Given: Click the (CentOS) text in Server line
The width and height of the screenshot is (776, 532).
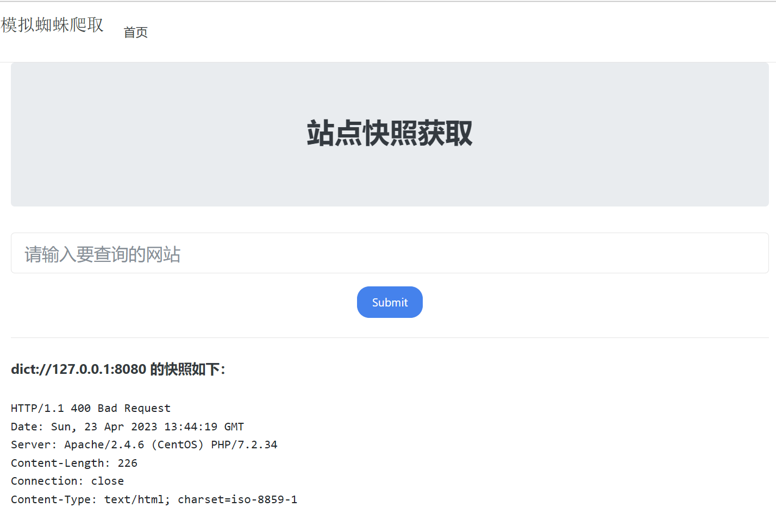Looking at the screenshot, I should [177, 445].
